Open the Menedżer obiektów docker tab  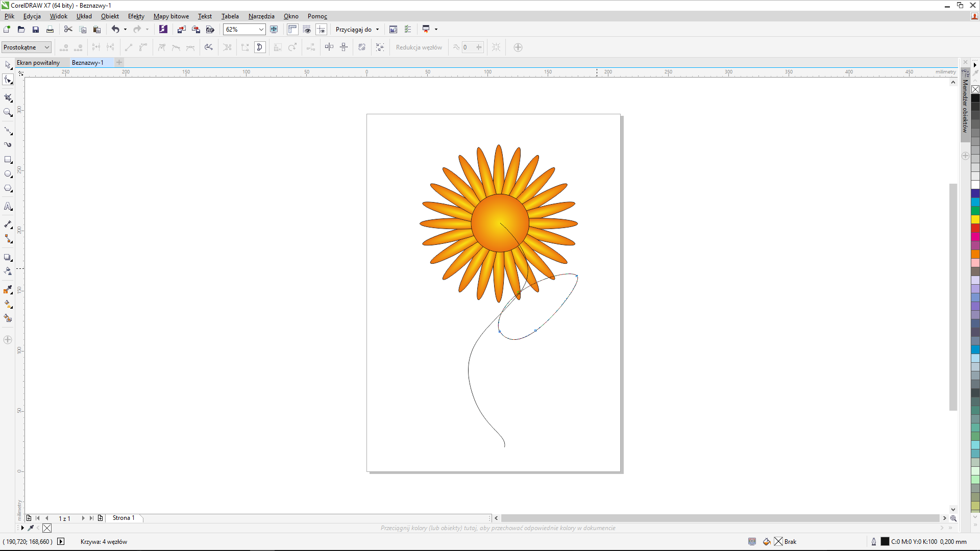pyautogui.click(x=965, y=106)
